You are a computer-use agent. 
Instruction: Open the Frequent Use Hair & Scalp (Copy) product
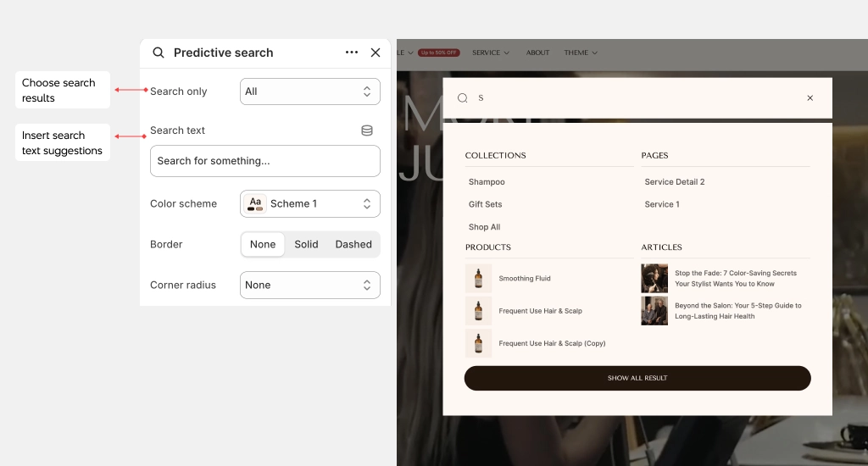click(552, 344)
